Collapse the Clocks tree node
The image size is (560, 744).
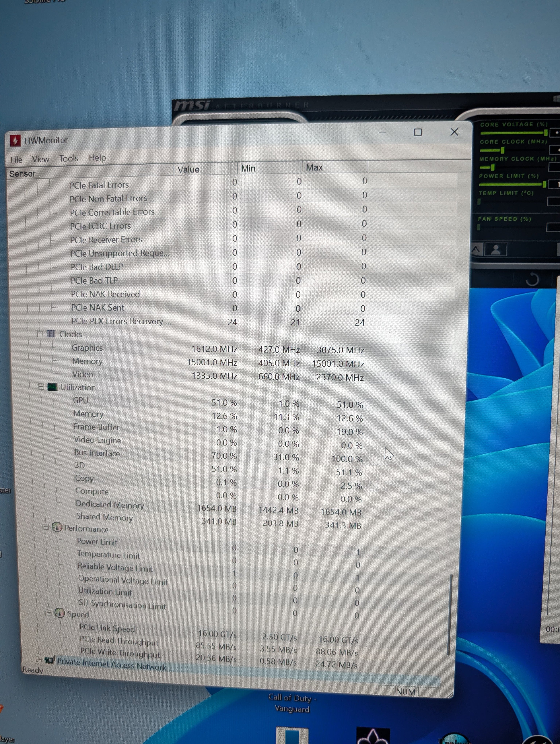[x=40, y=334]
